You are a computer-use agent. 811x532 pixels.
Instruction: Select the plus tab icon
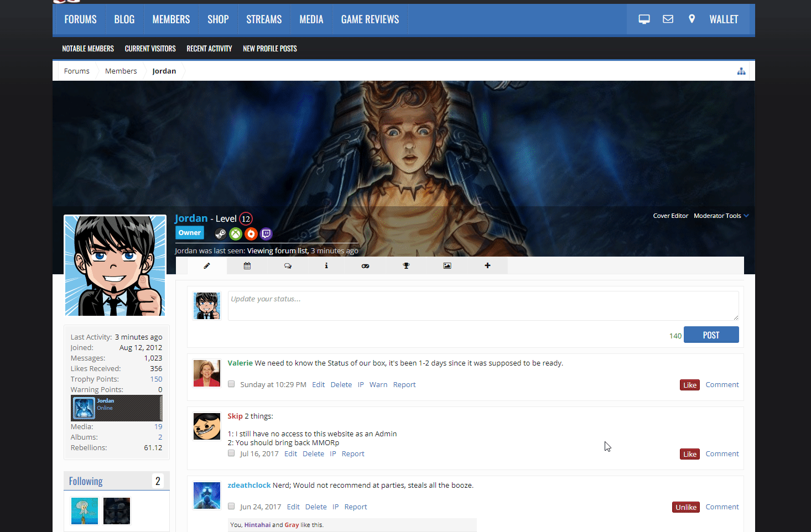tap(487, 266)
